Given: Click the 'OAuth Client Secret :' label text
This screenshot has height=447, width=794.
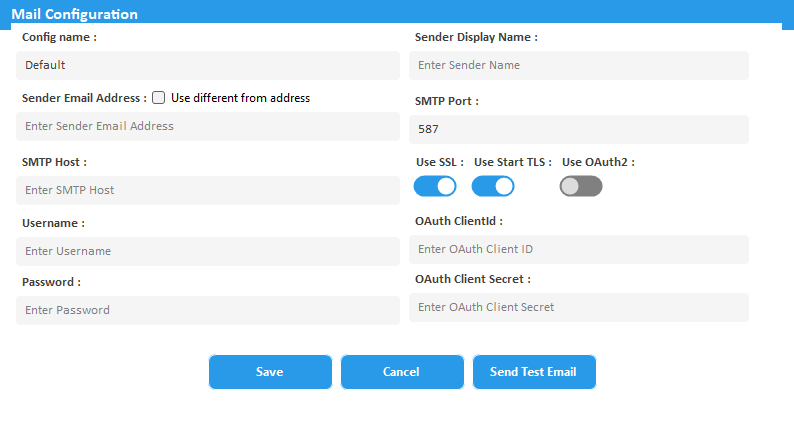Looking at the screenshot, I should (x=472, y=279).
